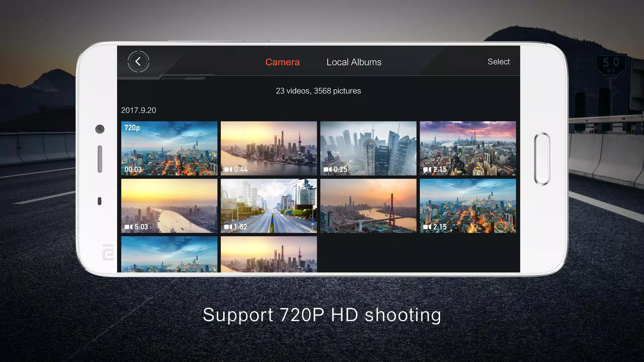Click video icon on sunset 2:15 clip

[x=427, y=170]
